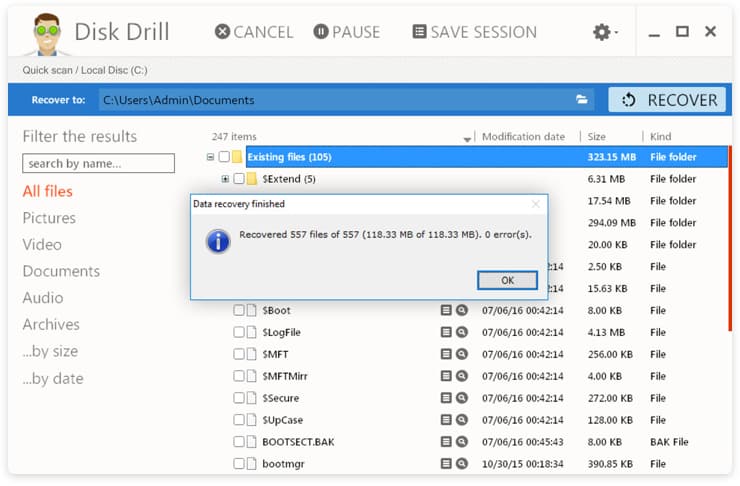The height and width of the screenshot is (486, 740).
Task: Sort by Modification date column
Action: click(x=523, y=136)
